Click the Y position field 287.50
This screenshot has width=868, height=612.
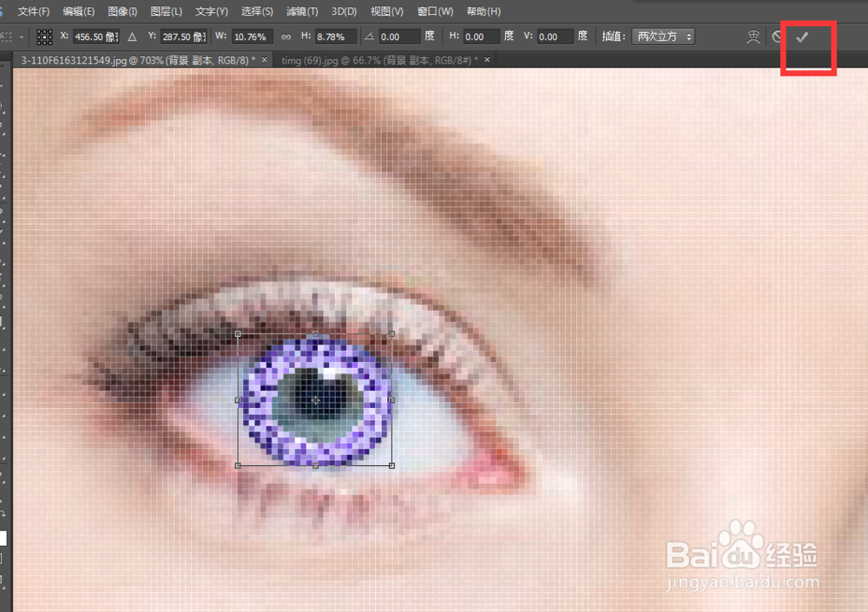pos(184,37)
